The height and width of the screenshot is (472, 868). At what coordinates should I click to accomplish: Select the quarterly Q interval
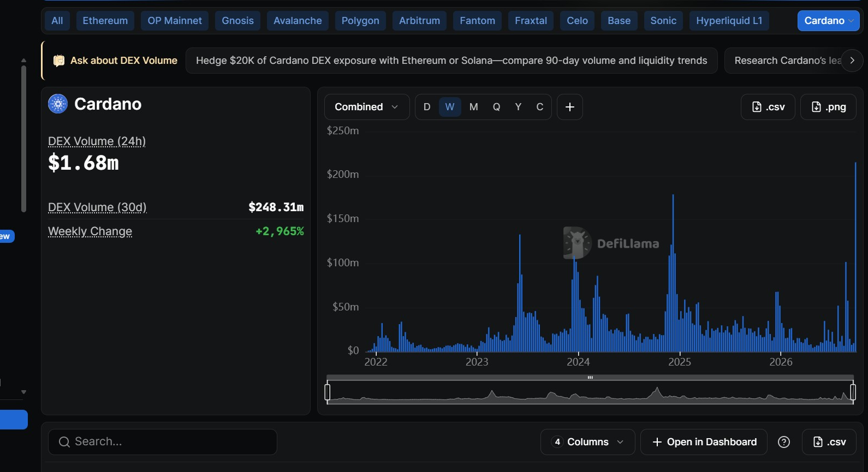496,107
